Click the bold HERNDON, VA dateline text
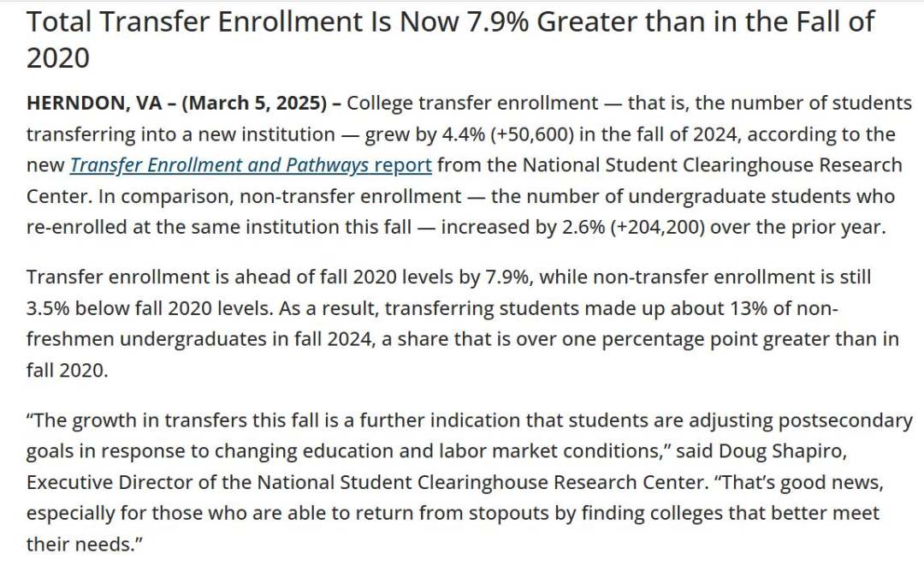Screen dimensions: 924x572 click(x=94, y=103)
